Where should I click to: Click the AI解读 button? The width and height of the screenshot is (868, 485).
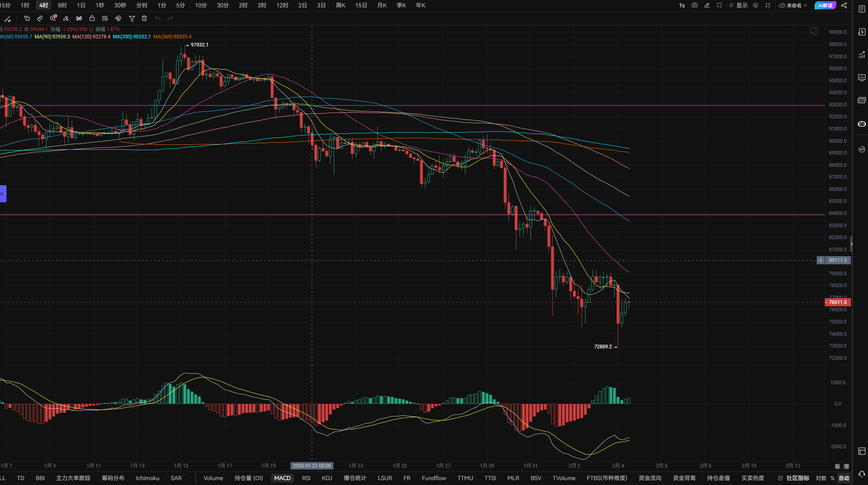pyautogui.click(x=825, y=5)
